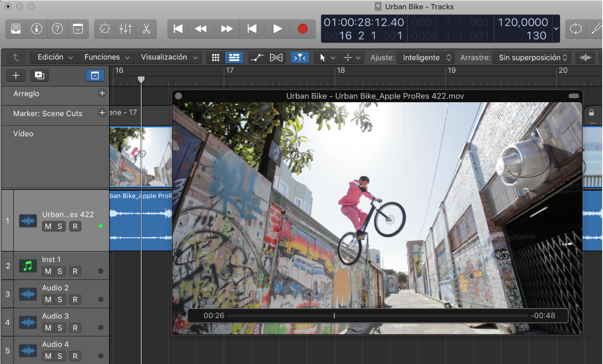Open the scissors Editors button
This screenshot has height=364, width=603.
pos(146,29)
